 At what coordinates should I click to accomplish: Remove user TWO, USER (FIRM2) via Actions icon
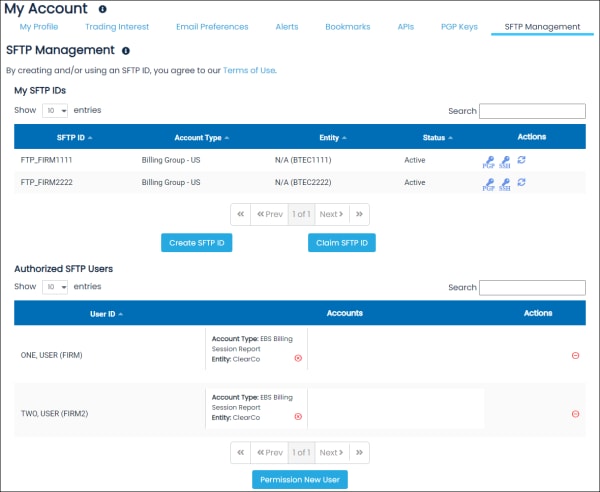(575, 414)
